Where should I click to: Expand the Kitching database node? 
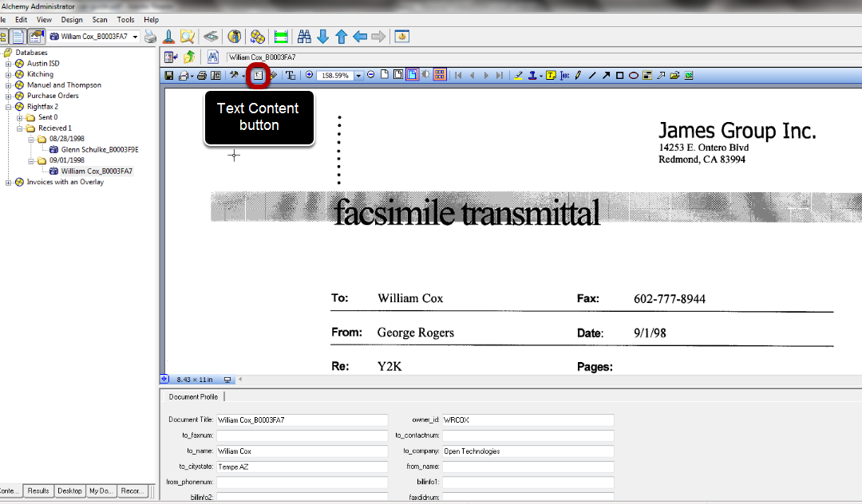pyautogui.click(x=8, y=74)
